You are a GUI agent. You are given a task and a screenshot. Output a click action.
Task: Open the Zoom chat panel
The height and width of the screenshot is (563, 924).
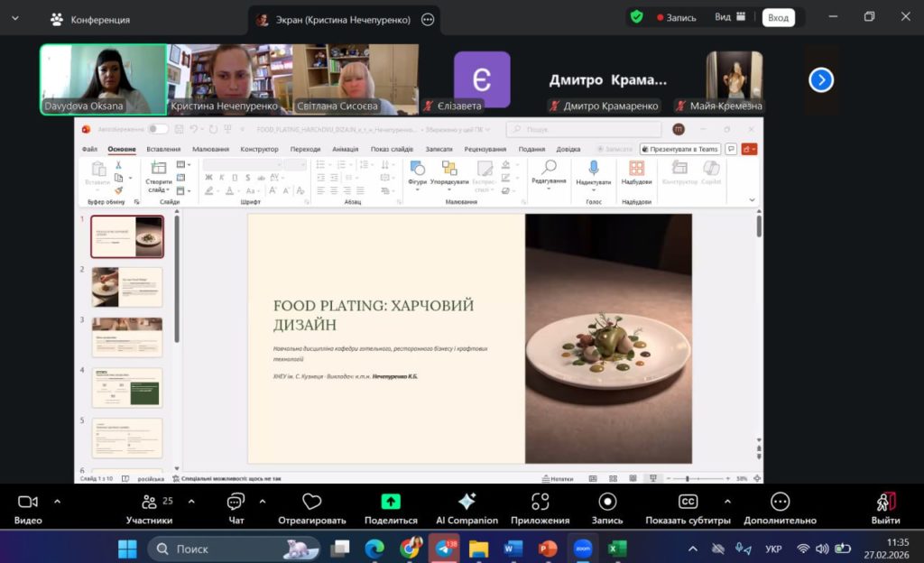click(x=236, y=503)
